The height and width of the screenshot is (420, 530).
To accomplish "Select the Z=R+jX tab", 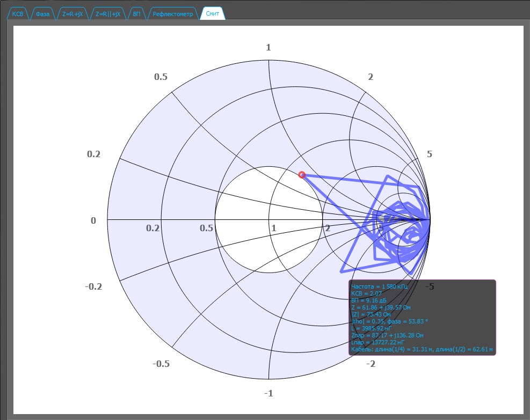I will 72,14.
